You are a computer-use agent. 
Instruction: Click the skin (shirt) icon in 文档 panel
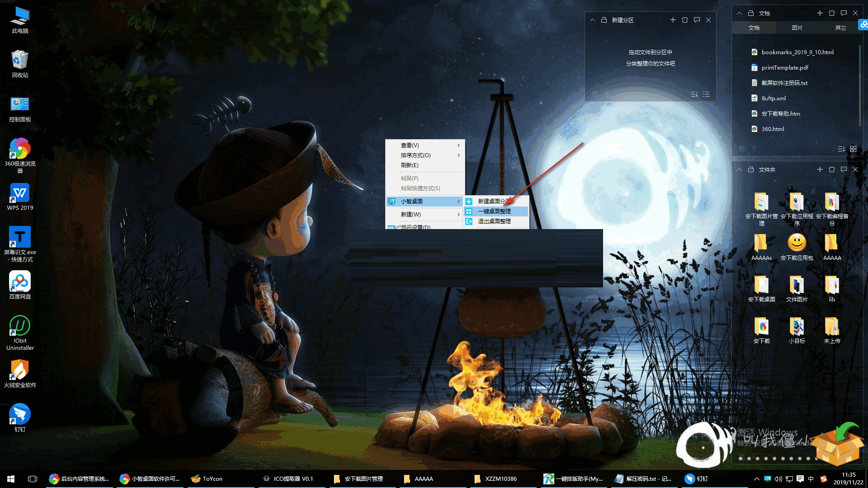(832, 13)
